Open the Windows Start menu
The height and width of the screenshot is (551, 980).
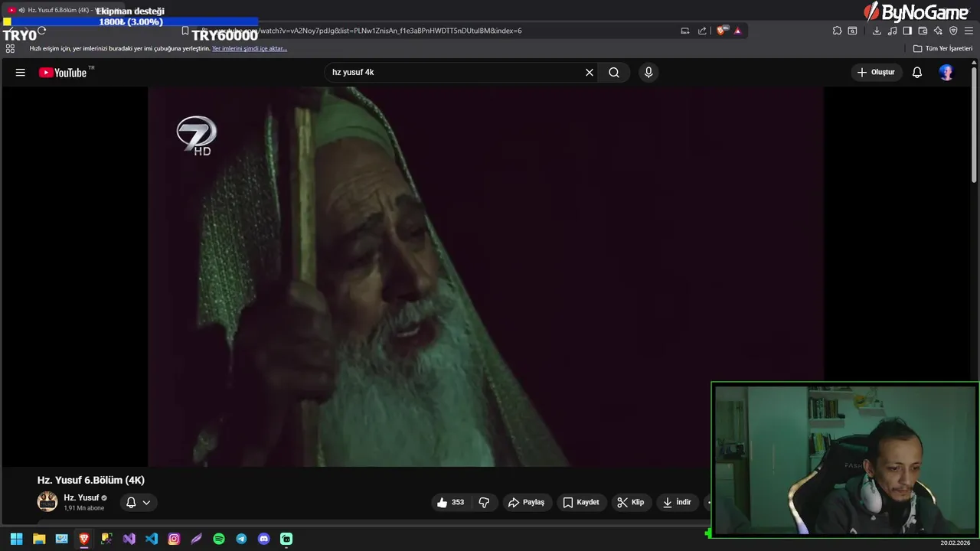[x=16, y=539]
